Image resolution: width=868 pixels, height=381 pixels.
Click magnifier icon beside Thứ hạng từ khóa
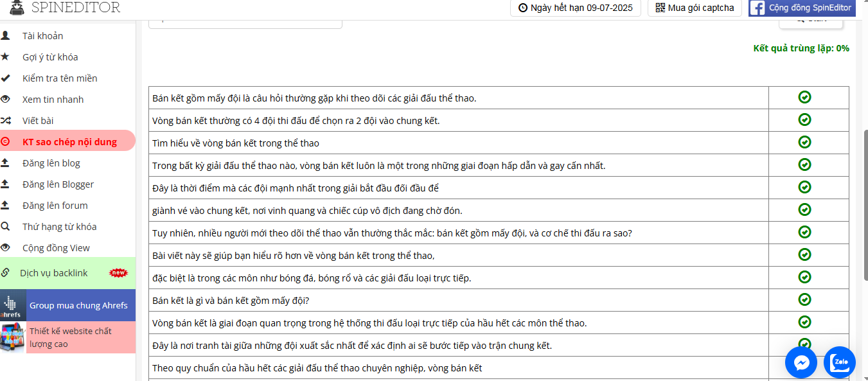coord(5,226)
